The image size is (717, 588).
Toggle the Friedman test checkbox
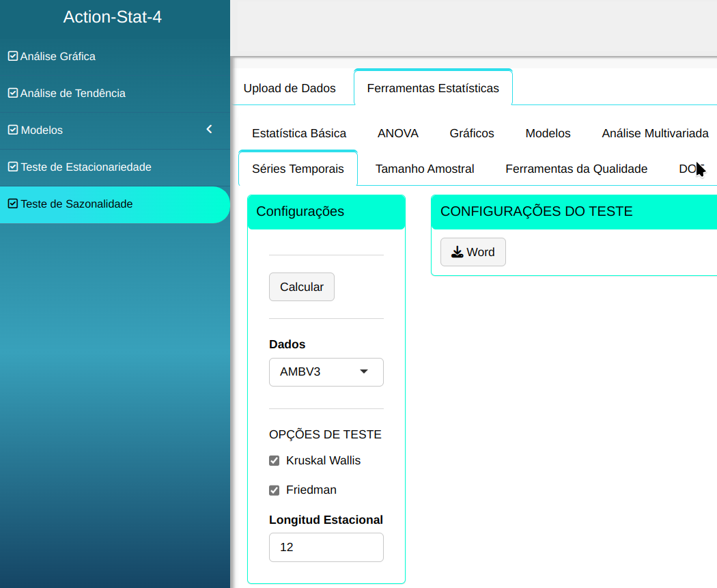pos(275,490)
